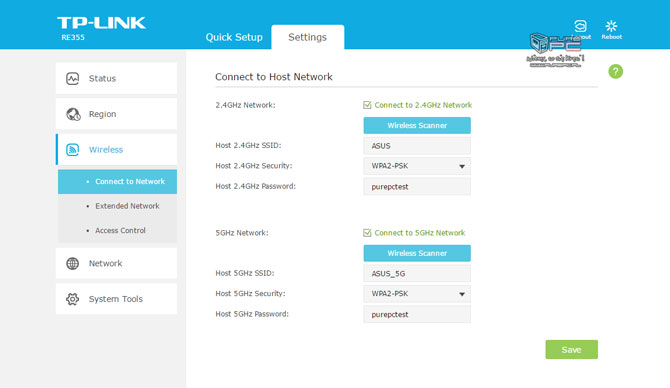This screenshot has height=388, width=670.
Task: Toggle Connect to 2.4GHz Network checkbox
Action: [x=367, y=105]
